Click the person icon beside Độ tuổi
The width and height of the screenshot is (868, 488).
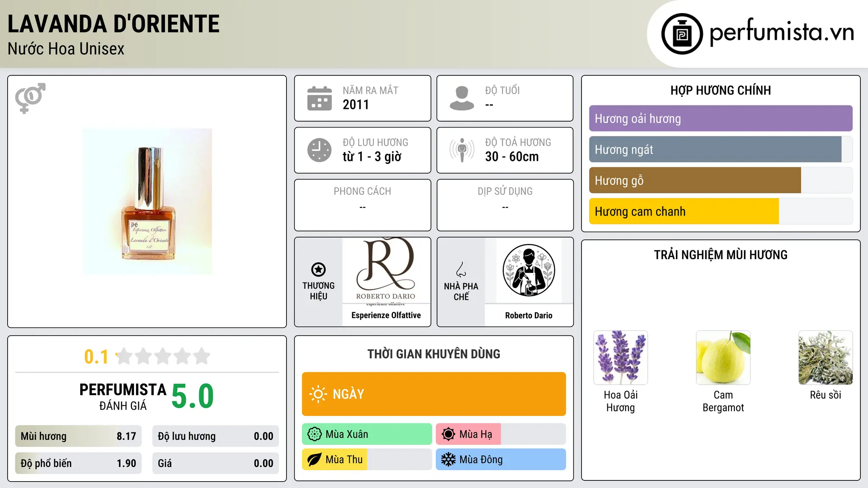[462, 98]
